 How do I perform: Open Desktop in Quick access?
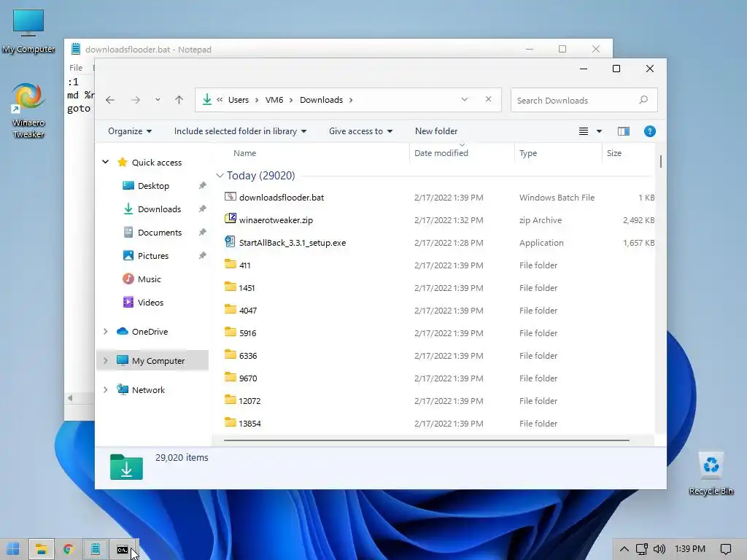[153, 186]
